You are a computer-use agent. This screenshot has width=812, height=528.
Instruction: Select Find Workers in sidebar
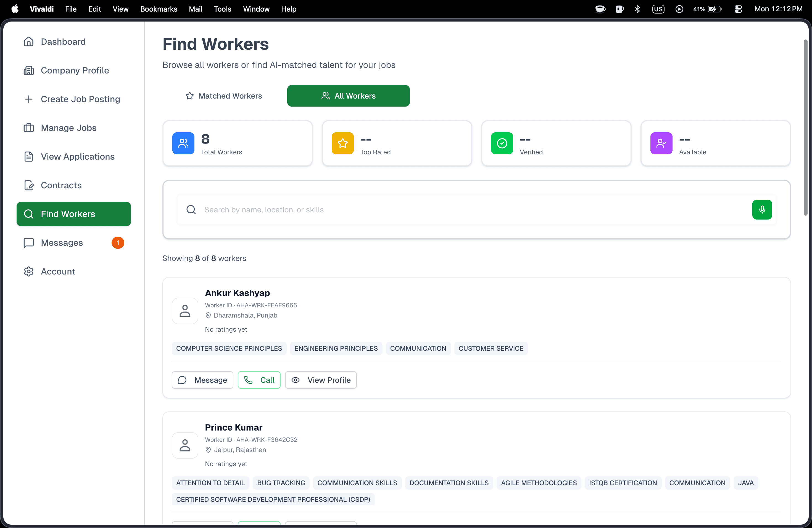tap(73, 214)
